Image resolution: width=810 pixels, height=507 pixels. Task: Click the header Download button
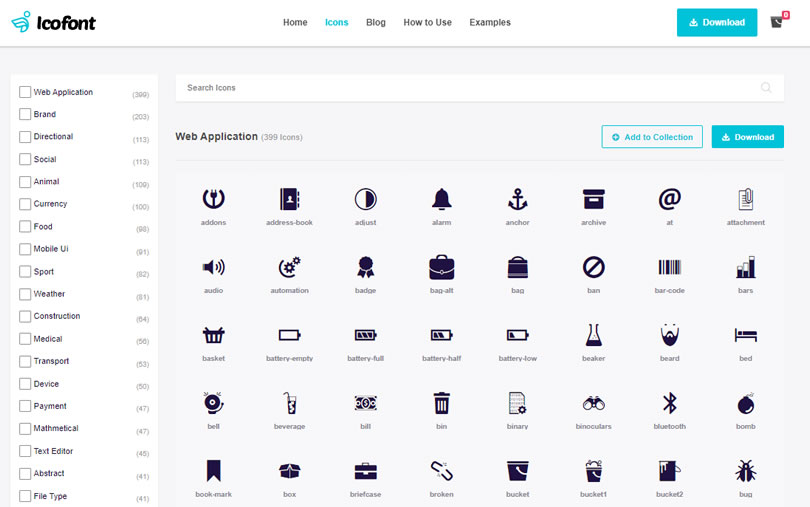[x=717, y=22]
